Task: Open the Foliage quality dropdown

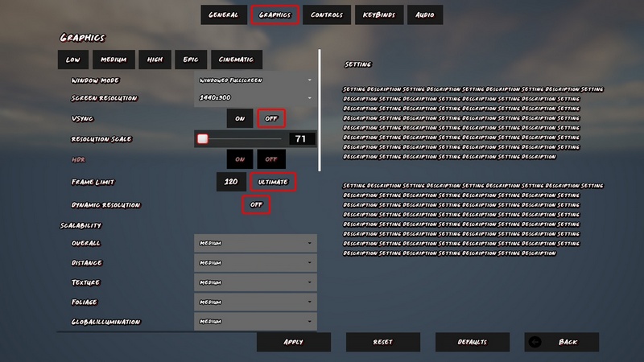Action: click(255, 302)
